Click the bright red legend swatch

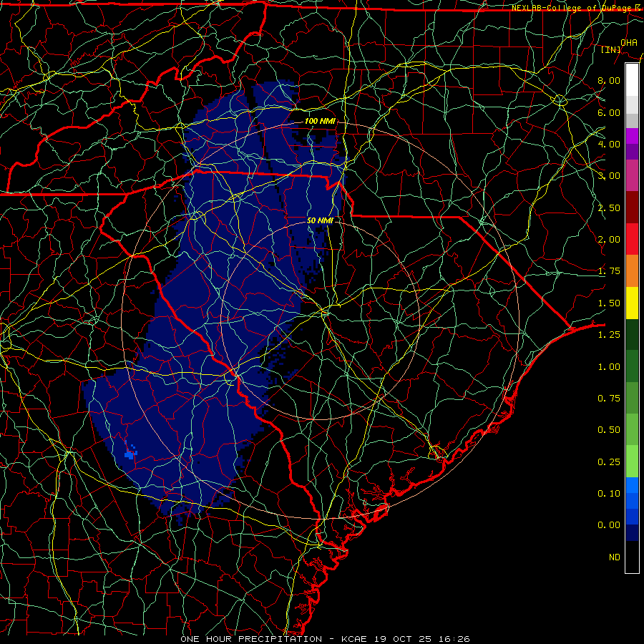click(x=632, y=239)
